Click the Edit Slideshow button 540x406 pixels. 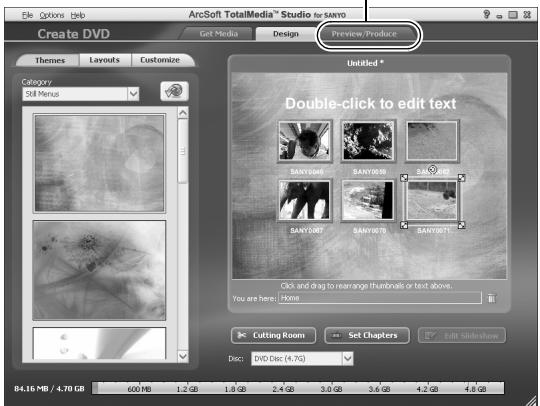point(462,336)
